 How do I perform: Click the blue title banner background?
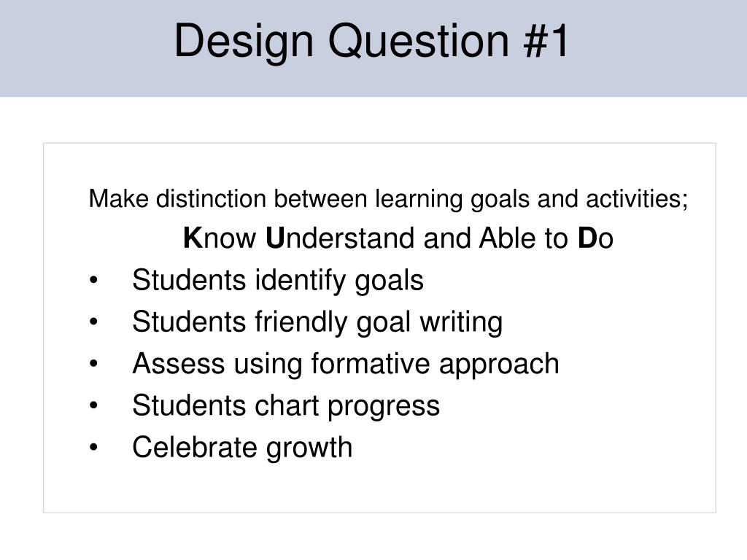pyautogui.click(x=373, y=48)
